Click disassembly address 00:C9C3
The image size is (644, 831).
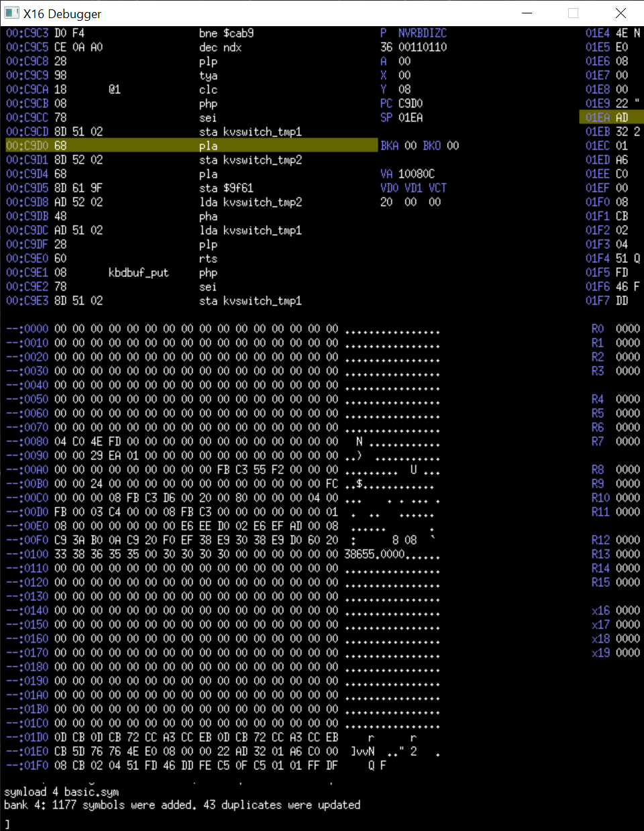point(27,33)
